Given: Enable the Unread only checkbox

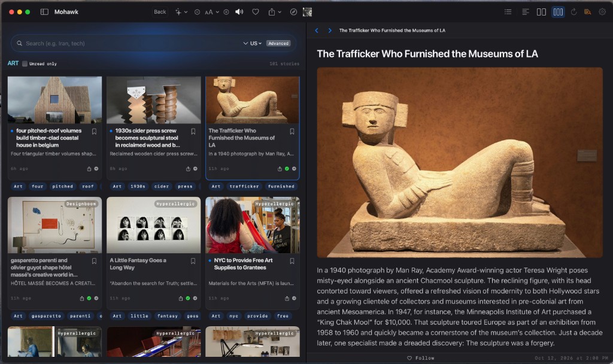Looking at the screenshot, I should 25,63.
